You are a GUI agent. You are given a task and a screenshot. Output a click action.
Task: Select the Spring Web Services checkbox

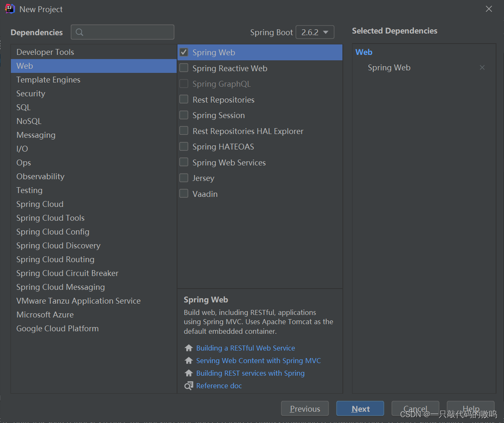point(184,162)
